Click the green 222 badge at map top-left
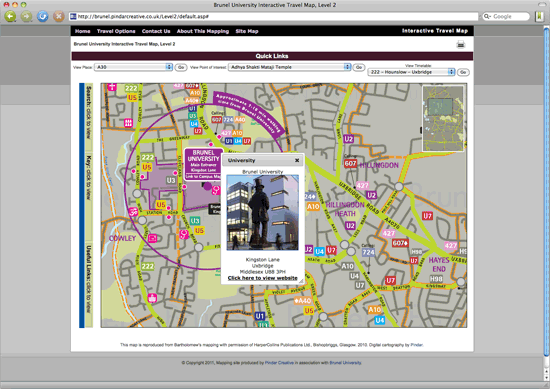Screen dimensions: 550x389 131,88
